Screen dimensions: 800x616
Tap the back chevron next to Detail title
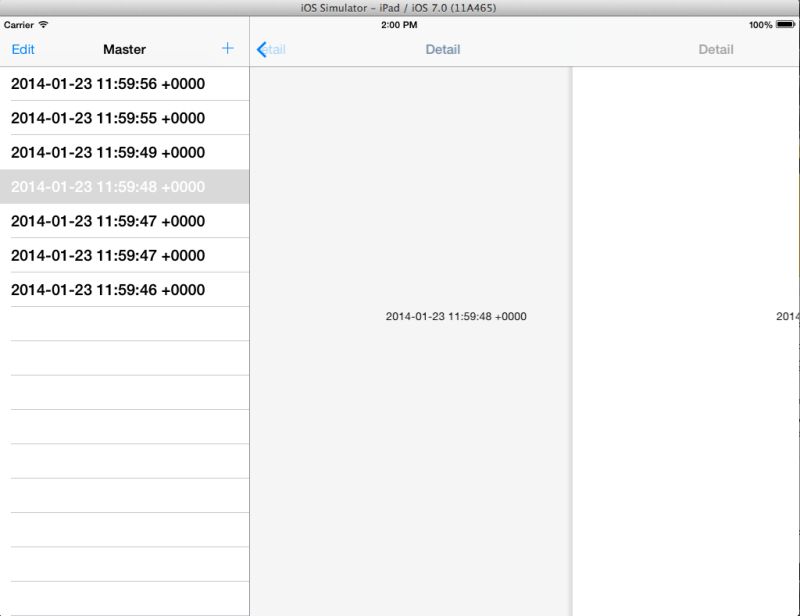262,48
